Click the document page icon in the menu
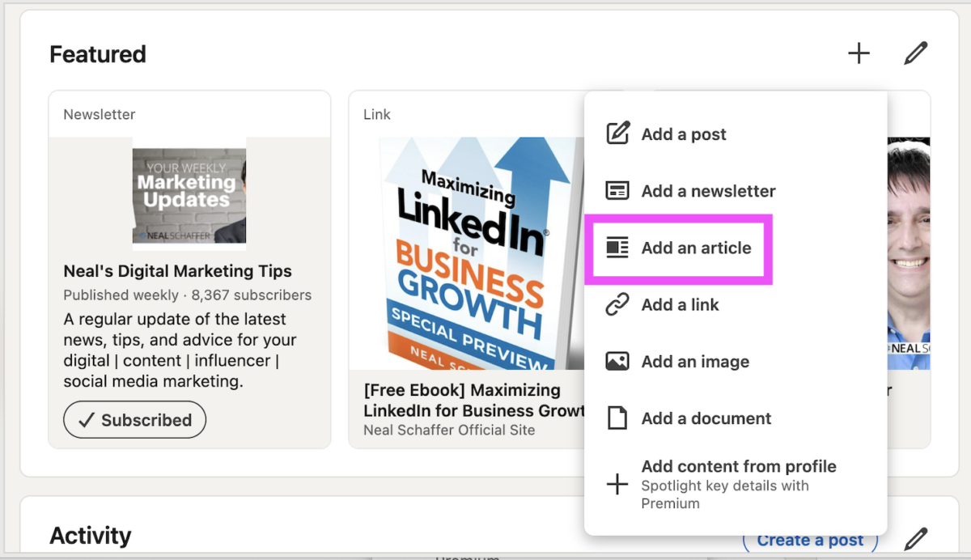Viewport: 971px width, 560px height. pyautogui.click(x=617, y=418)
